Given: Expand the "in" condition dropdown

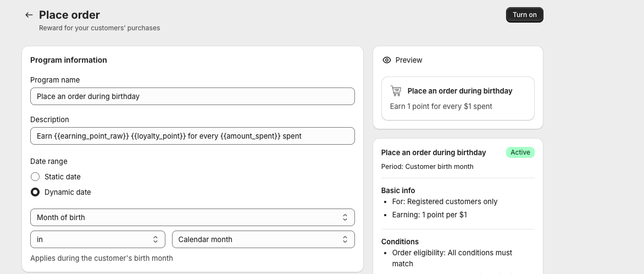Looking at the screenshot, I should point(97,239).
